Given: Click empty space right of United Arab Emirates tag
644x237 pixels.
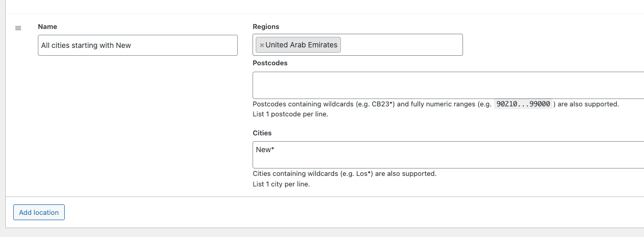Looking at the screenshot, I should click(x=400, y=45).
